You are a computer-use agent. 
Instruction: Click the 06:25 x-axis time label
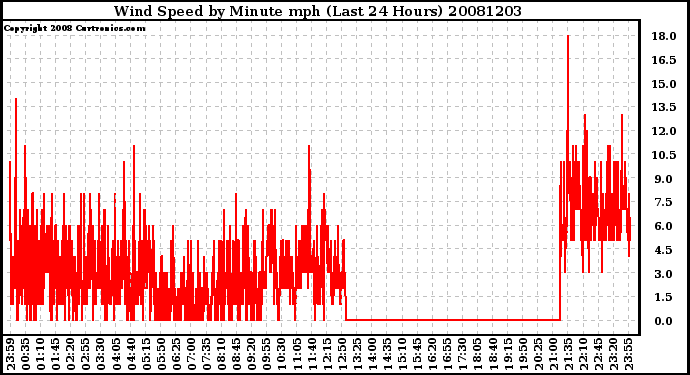coord(176,354)
